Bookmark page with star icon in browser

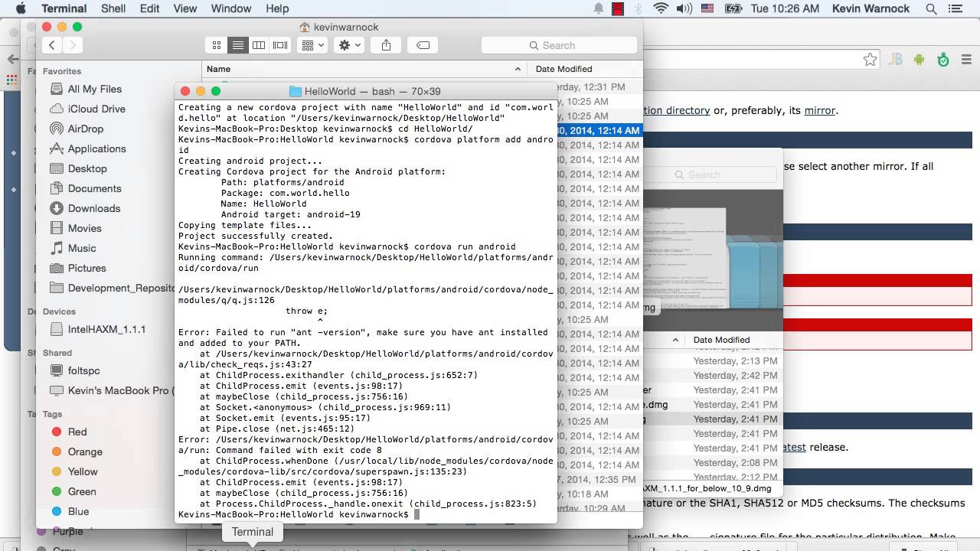pyautogui.click(x=870, y=60)
